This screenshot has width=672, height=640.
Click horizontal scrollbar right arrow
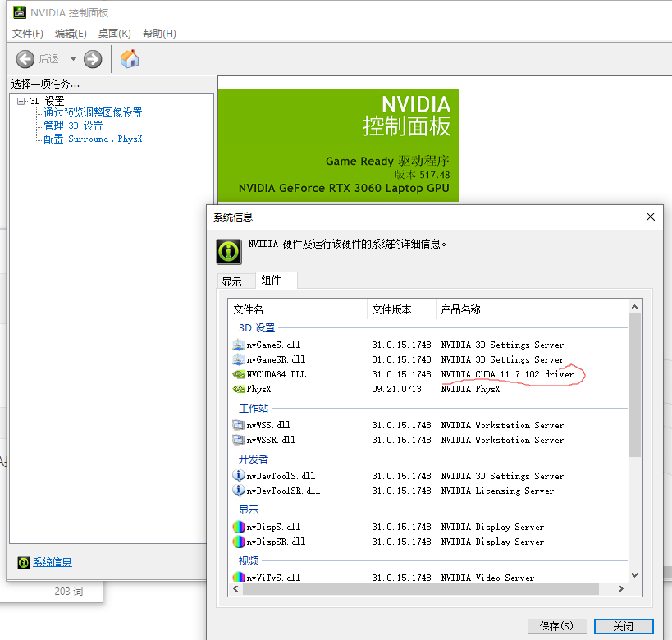point(621,589)
